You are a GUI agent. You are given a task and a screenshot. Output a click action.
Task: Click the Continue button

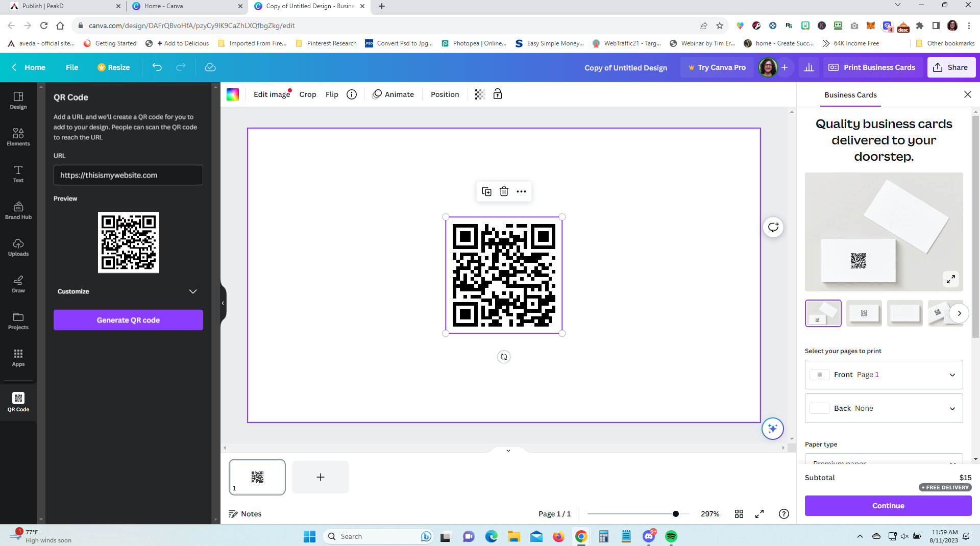[x=888, y=506]
